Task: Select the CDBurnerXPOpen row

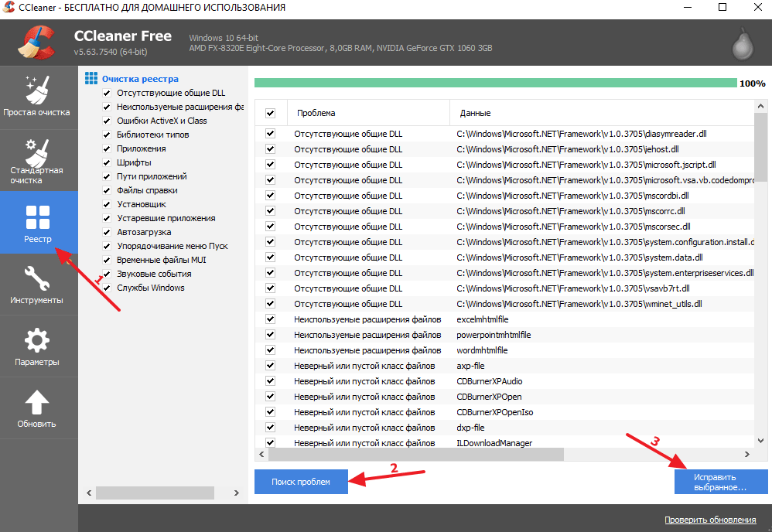Action: (504, 397)
